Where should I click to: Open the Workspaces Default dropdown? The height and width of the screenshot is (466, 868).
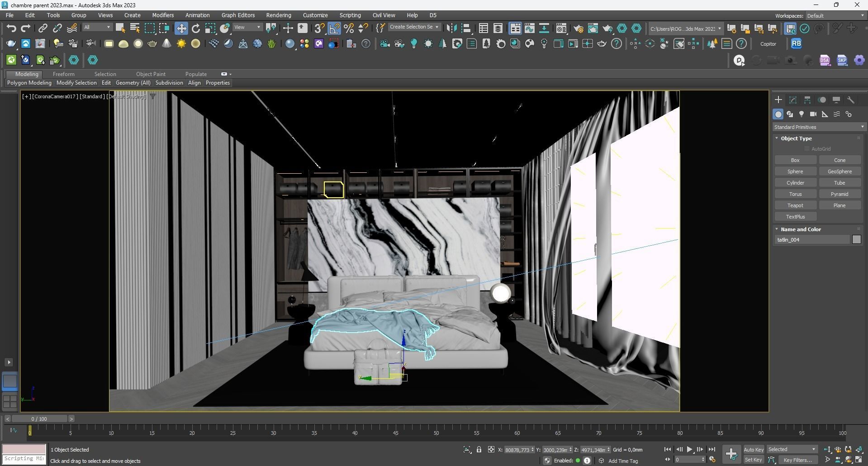(835, 16)
